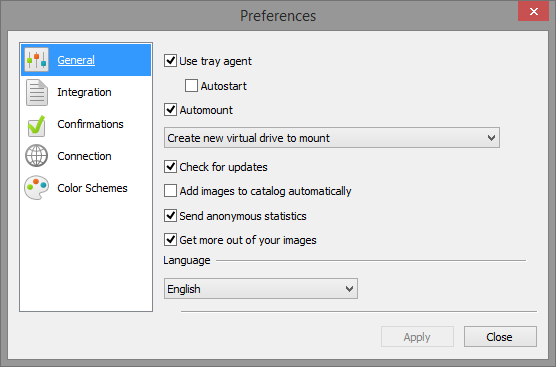Click the General sliders icon

[x=37, y=60]
